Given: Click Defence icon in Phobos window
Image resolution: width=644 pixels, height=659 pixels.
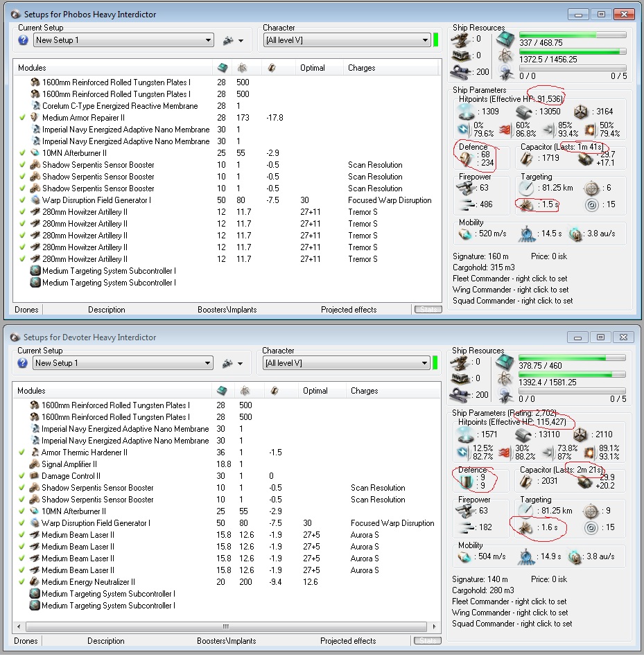Looking at the screenshot, I should pyautogui.click(x=465, y=159).
